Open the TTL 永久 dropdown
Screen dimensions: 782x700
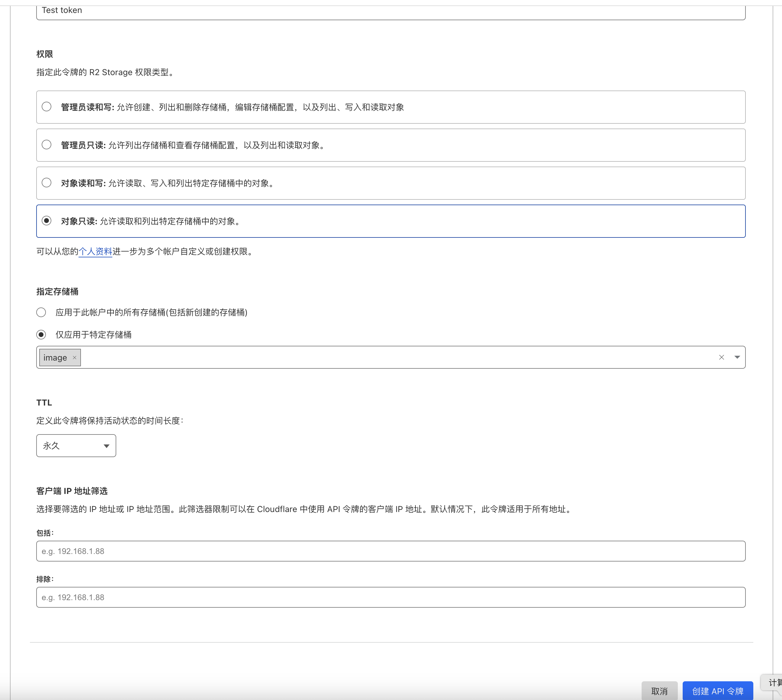[x=76, y=446]
